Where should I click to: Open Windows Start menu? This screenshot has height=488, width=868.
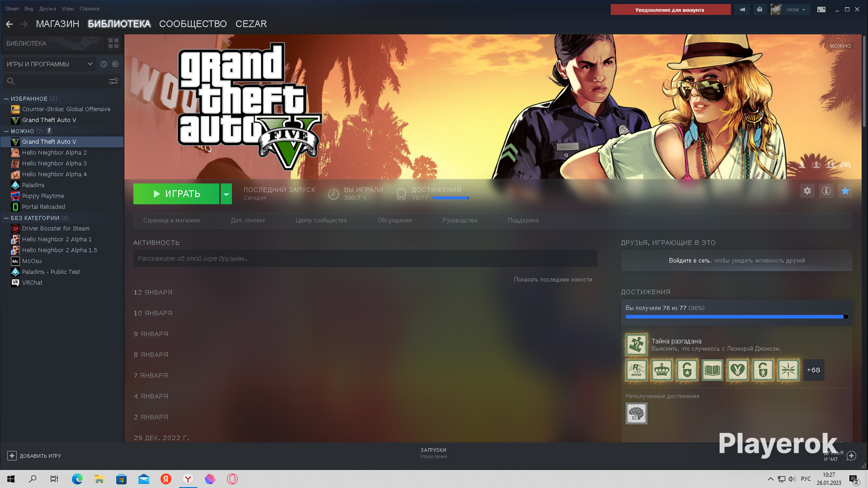tap(11, 479)
